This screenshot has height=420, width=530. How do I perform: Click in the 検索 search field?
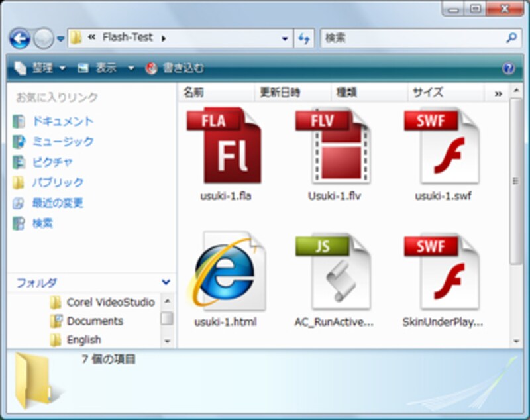411,38
